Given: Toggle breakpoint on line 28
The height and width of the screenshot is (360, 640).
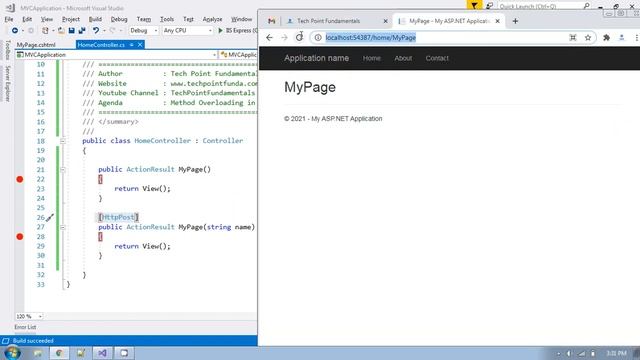Looking at the screenshot, I should (x=20, y=237).
